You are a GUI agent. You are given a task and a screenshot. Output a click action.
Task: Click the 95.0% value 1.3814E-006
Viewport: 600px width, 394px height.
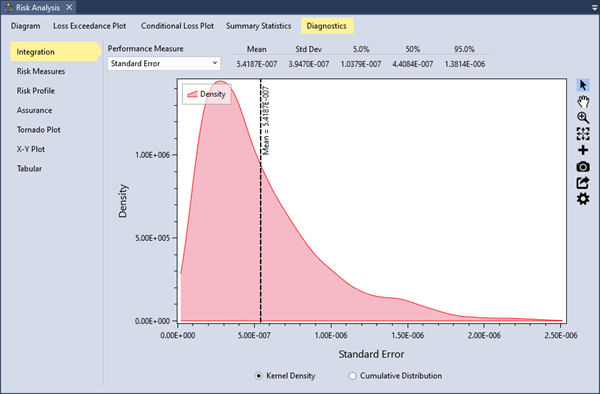(x=465, y=64)
